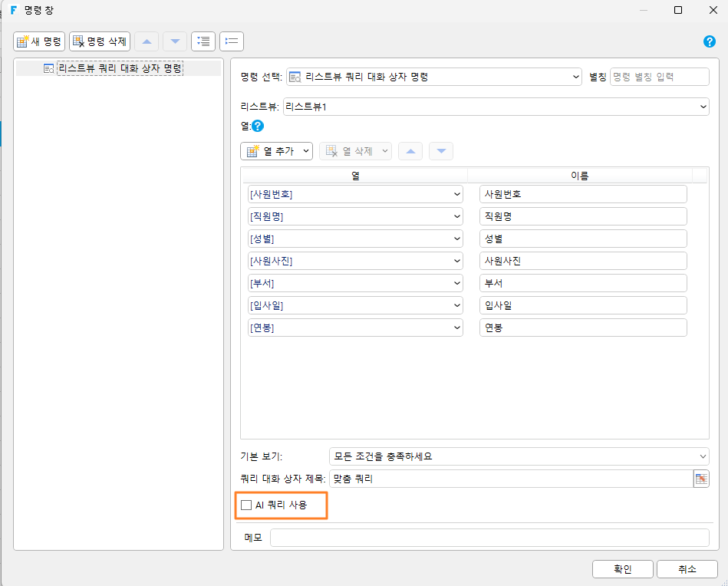Click the outdent command icon
Image resolution: width=728 pixels, height=586 pixels.
(x=232, y=41)
